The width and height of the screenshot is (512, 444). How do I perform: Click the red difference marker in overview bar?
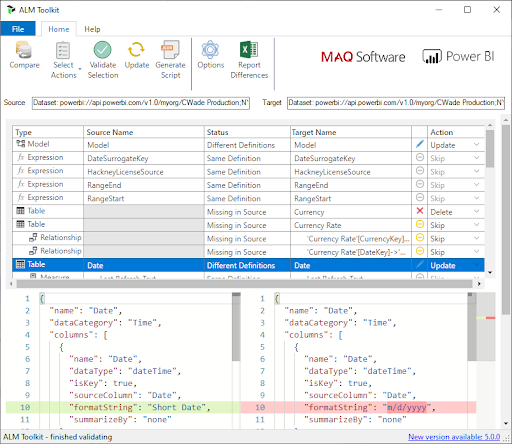(x=490, y=318)
